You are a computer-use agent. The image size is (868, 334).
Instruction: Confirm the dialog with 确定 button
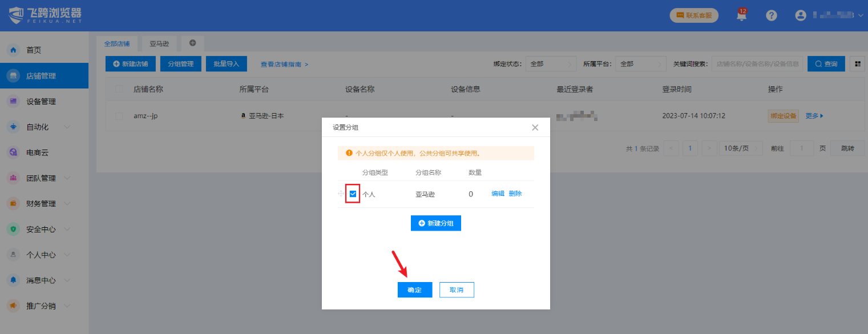click(414, 290)
